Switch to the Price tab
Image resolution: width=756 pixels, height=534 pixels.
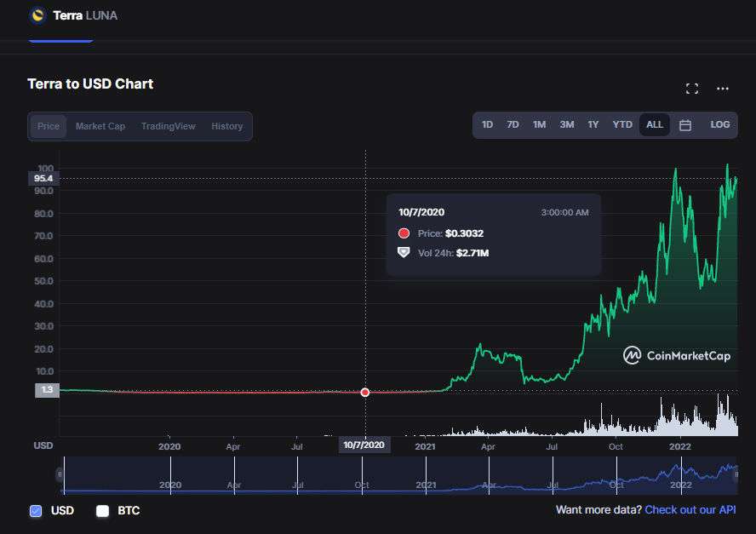[x=49, y=126]
